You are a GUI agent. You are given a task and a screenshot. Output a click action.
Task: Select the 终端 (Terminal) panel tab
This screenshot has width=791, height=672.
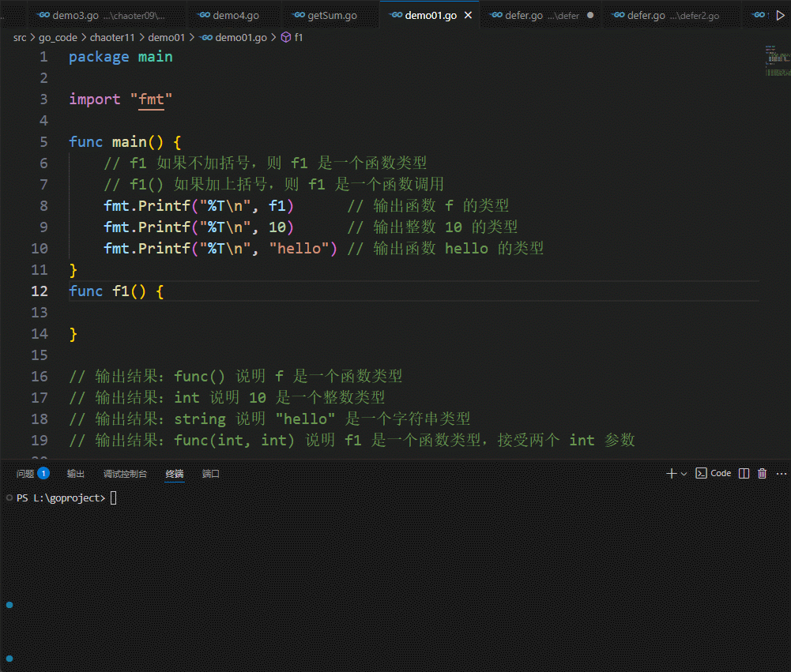(x=175, y=474)
